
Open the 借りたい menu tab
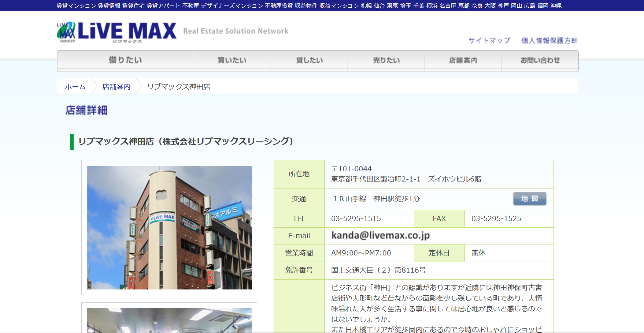click(x=125, y=60)
